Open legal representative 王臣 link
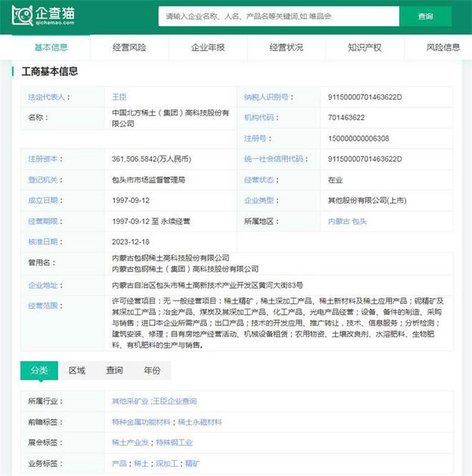472x476 pixels. [119, 97]
